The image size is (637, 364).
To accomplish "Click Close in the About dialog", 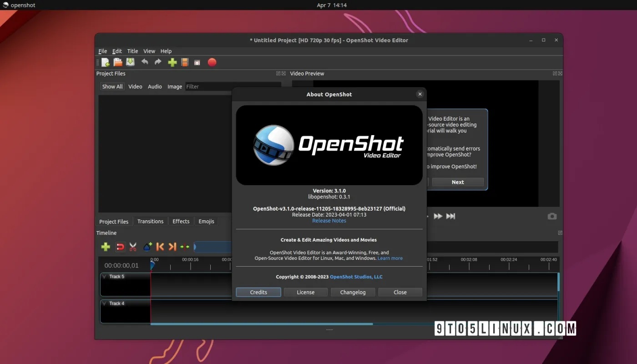I will 400,292.
